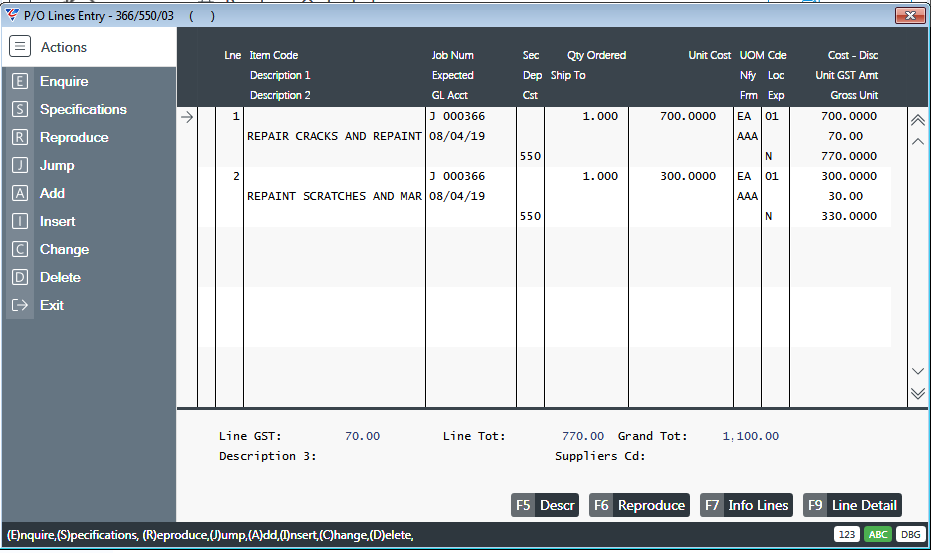Jump to top with double up chevron
The image size is (932, 553).
point(918,120)
